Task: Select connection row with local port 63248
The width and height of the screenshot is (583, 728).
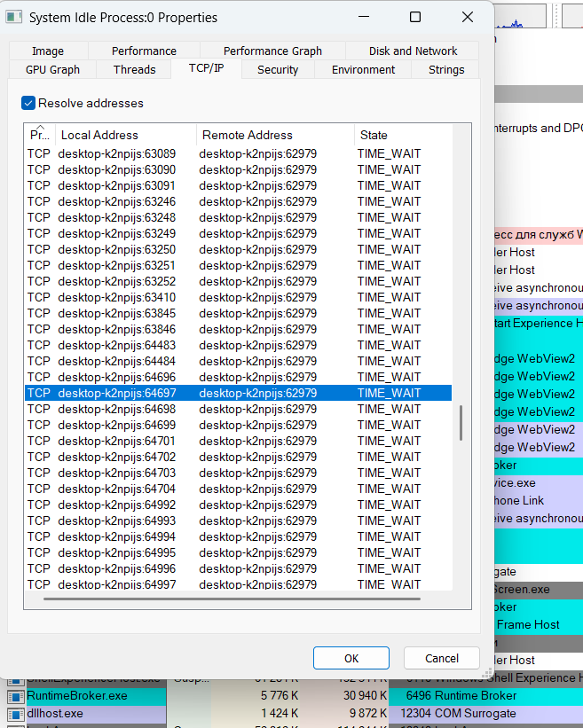Action: (x=239, y=217)
